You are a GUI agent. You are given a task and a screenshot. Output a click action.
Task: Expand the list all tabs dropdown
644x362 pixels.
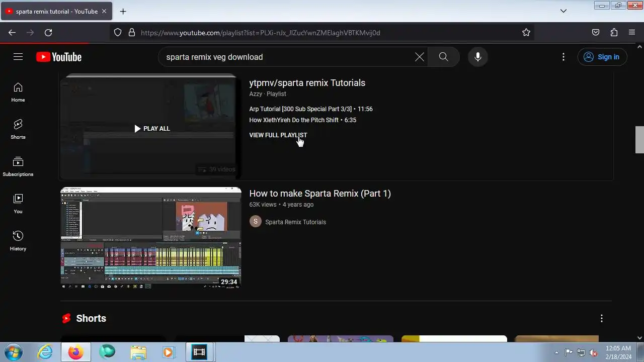click(x=563, y=11)
